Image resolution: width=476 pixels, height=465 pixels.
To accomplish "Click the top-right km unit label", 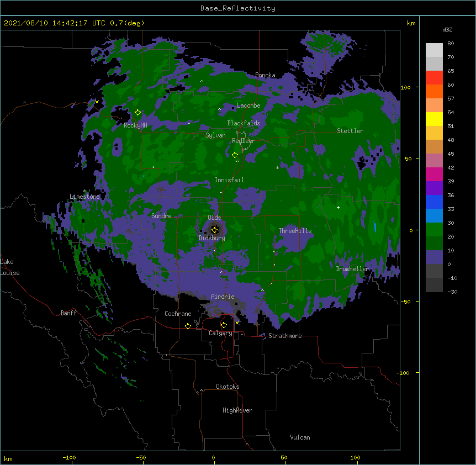I will tap(411, 23).
